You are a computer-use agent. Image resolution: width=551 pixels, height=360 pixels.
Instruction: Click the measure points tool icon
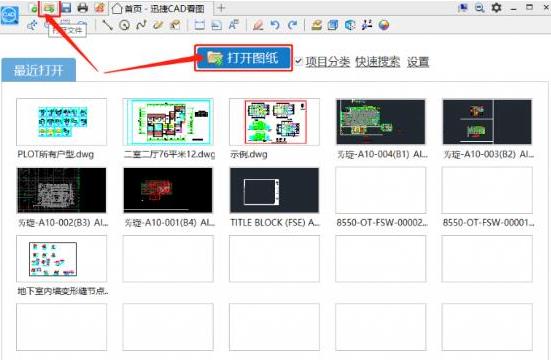coord(367,25)
